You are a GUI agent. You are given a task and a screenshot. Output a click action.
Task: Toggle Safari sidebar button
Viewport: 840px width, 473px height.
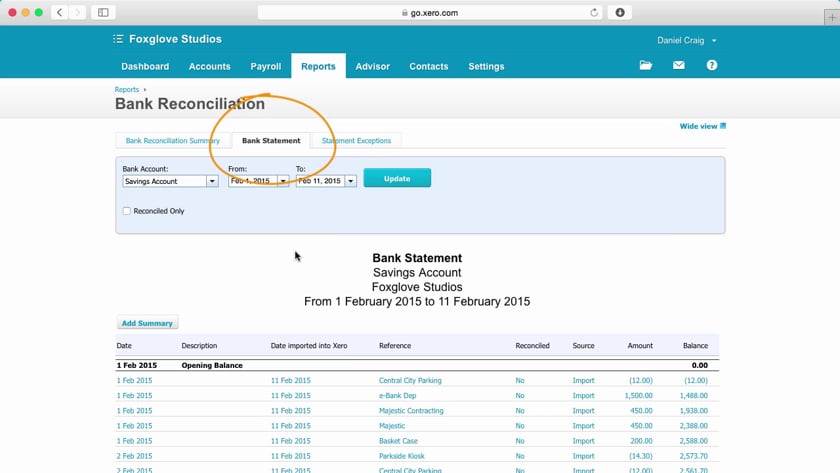pyautogui.click(x=103, y=12)
